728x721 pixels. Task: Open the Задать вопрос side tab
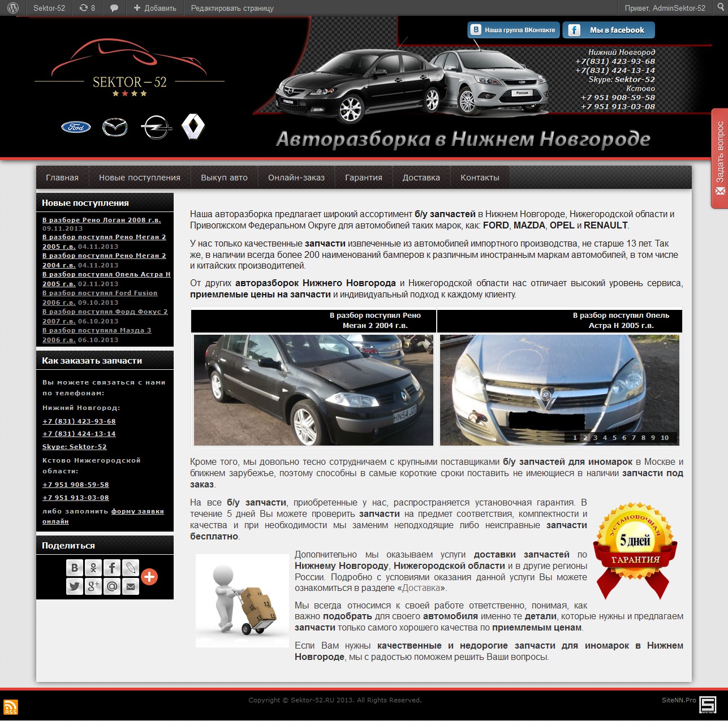[x=720, y=158]
